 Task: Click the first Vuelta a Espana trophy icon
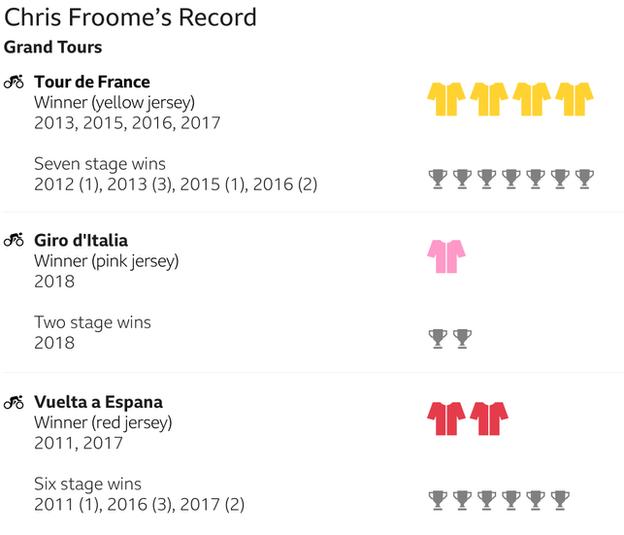pyautogui.click(x=438, y=500)
